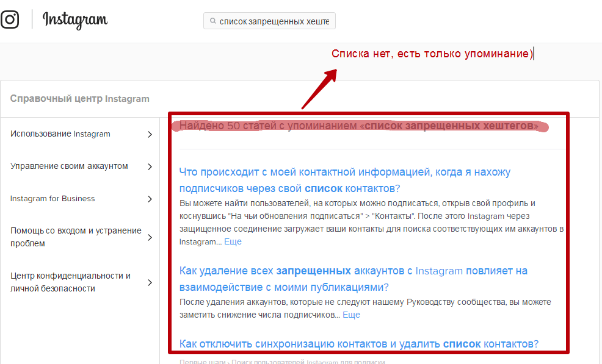Open Instagram for Business section
The image size is (602, 364).
click(53, 199)
